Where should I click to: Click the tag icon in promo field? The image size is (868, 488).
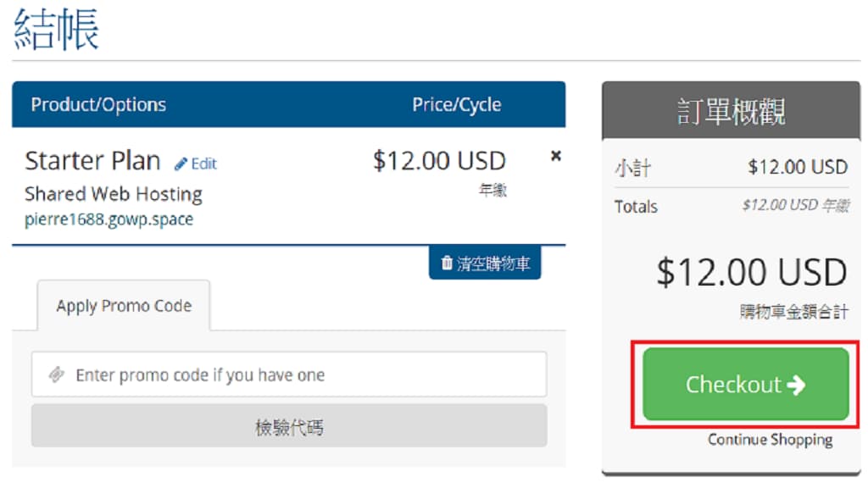click(56, 374)
